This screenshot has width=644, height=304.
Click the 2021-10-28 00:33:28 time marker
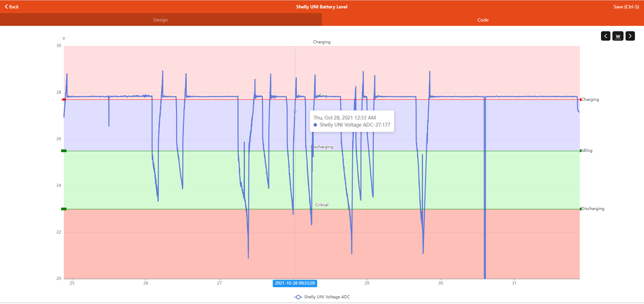(x=295, y=283)
